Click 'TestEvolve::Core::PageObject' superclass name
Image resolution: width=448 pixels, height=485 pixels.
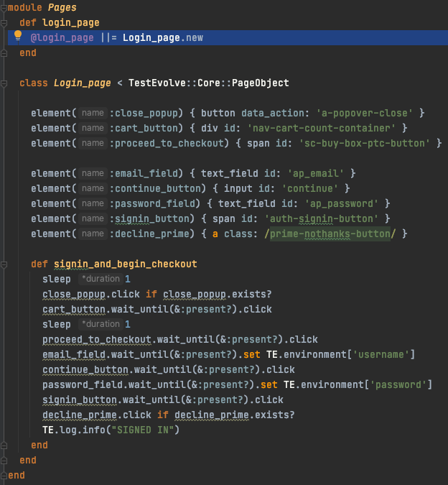[208, 83]
